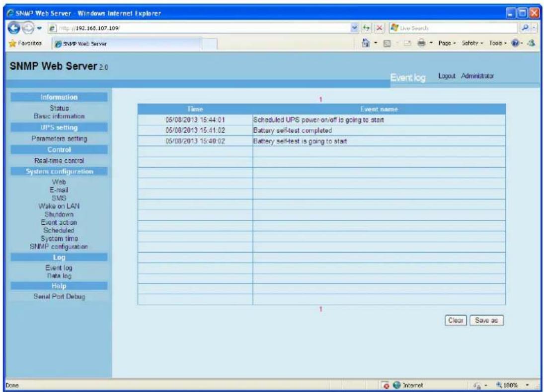The image size is (544, 392).
Task: Select Battery self-test is going to start text
Action: pyautogui.click(x=300, y=141)
